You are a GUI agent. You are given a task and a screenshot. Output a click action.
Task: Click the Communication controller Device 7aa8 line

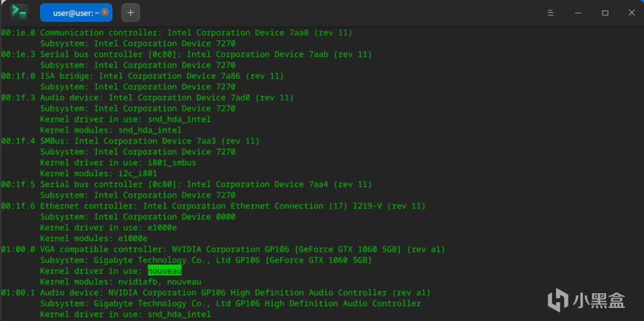pos(177,33)
